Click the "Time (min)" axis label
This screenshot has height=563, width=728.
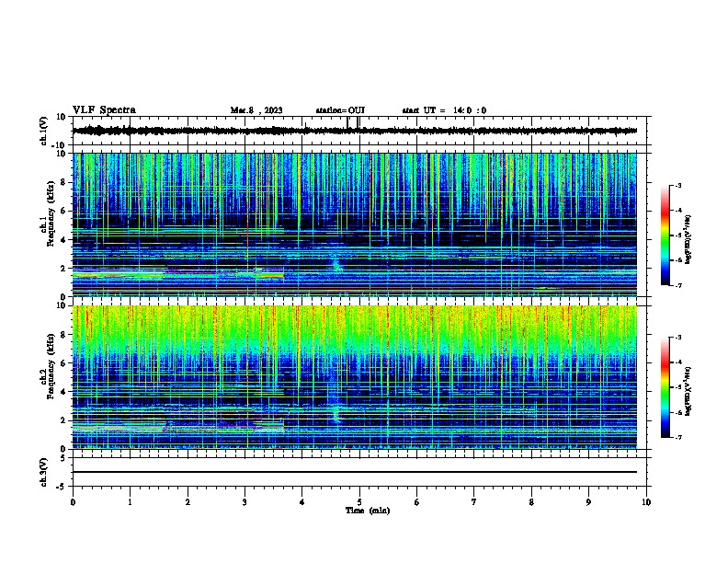[x=368, y=511]
